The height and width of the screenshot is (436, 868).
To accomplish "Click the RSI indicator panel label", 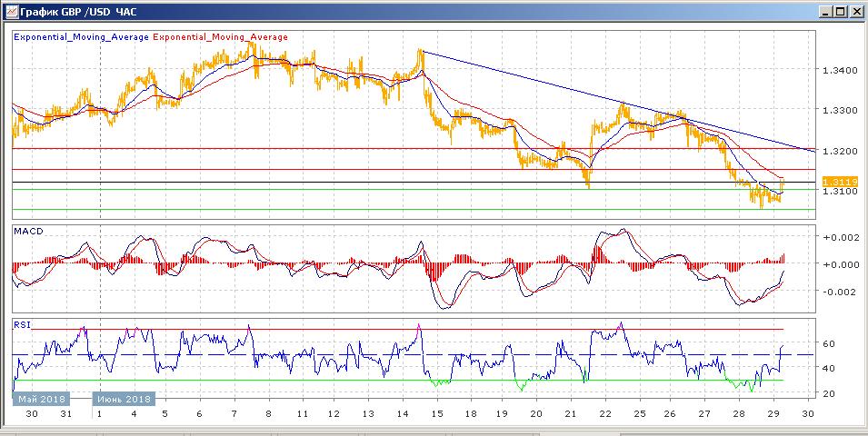I will [x=21, y=325].
